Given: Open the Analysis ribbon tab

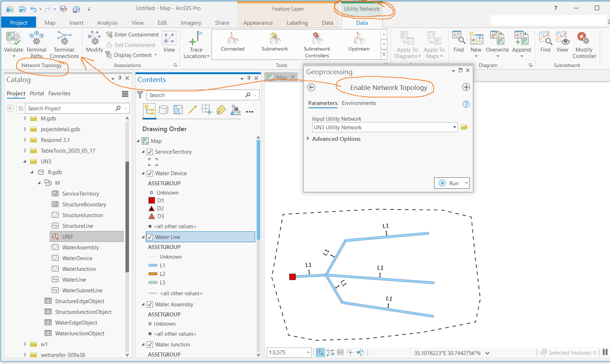Looking at the screenshot, I should point(107,23).
